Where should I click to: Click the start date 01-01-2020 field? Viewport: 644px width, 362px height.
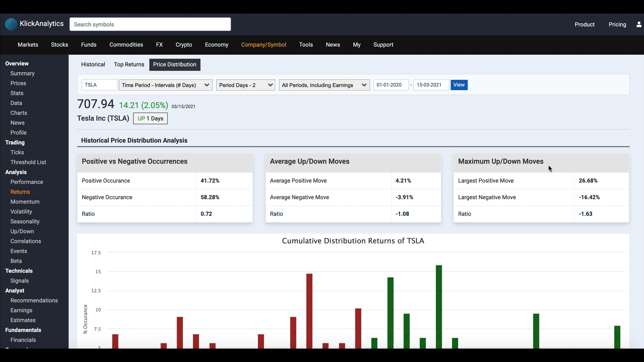point(391,85)
